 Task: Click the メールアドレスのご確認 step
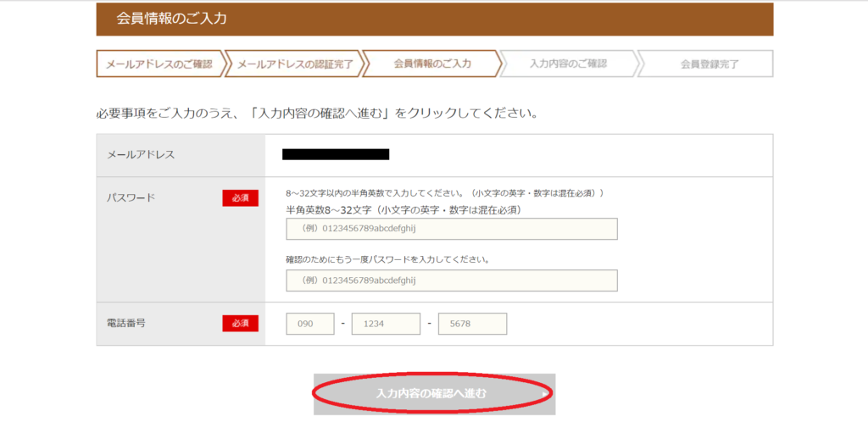click(x=159, y=64)
